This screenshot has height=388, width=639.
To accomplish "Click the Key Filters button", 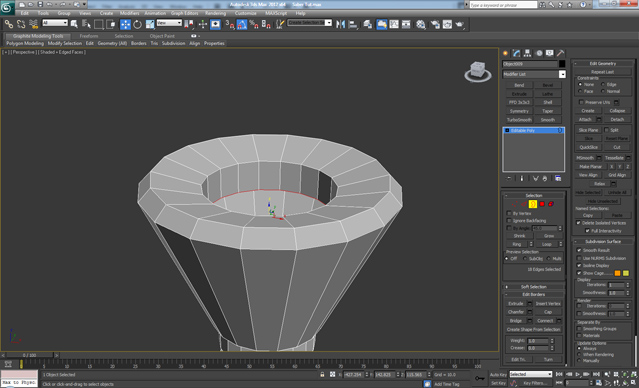I will click(535, 383).
